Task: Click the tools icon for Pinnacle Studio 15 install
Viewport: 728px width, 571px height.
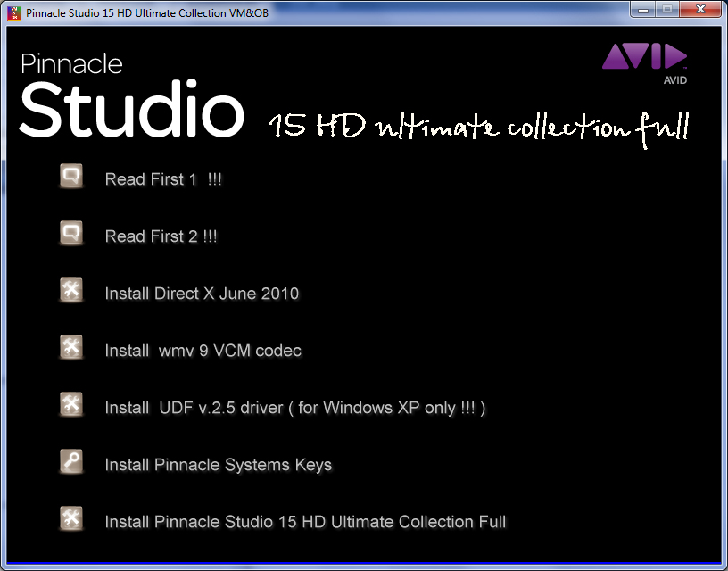Action: (x=71, y=518)
